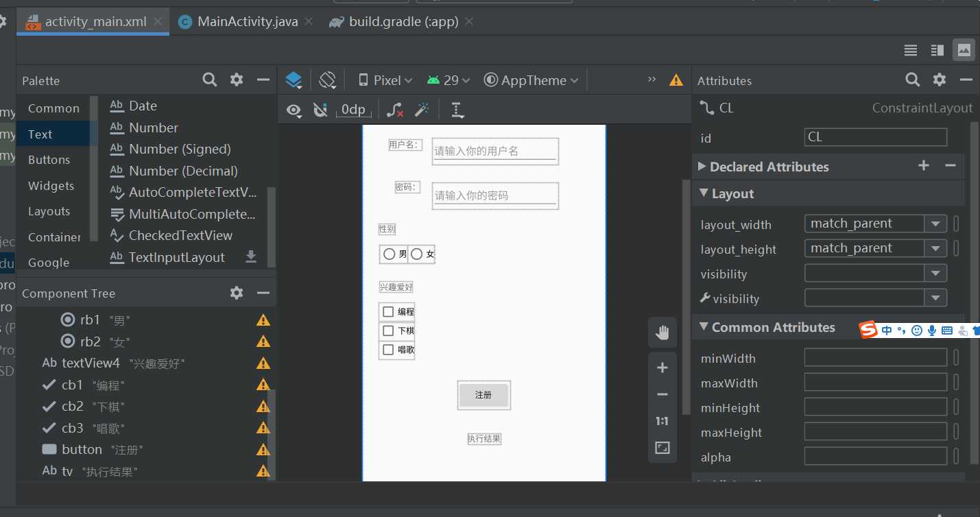980x517 pixels.
Task: Select the 男 radio button in preview
Action: (x=394, y=254)
